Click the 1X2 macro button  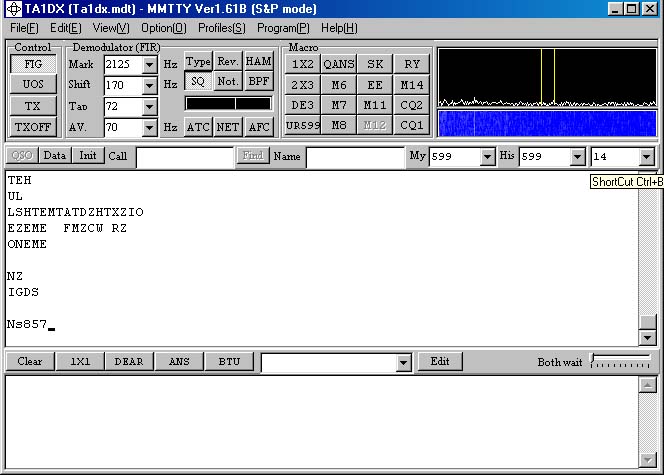click(303, 63)
